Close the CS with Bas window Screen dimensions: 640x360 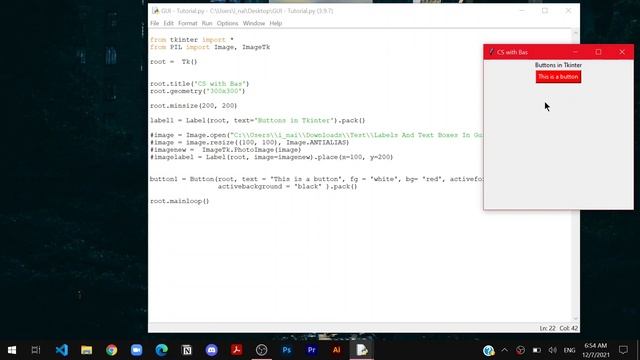(x=622, y=52)
